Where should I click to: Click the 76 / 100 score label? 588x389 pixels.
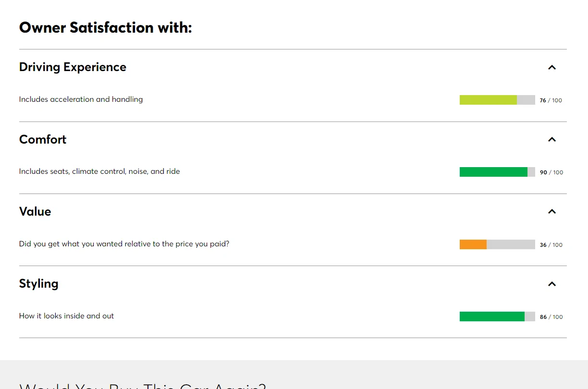pyautogui.click(x=551, y=100)
